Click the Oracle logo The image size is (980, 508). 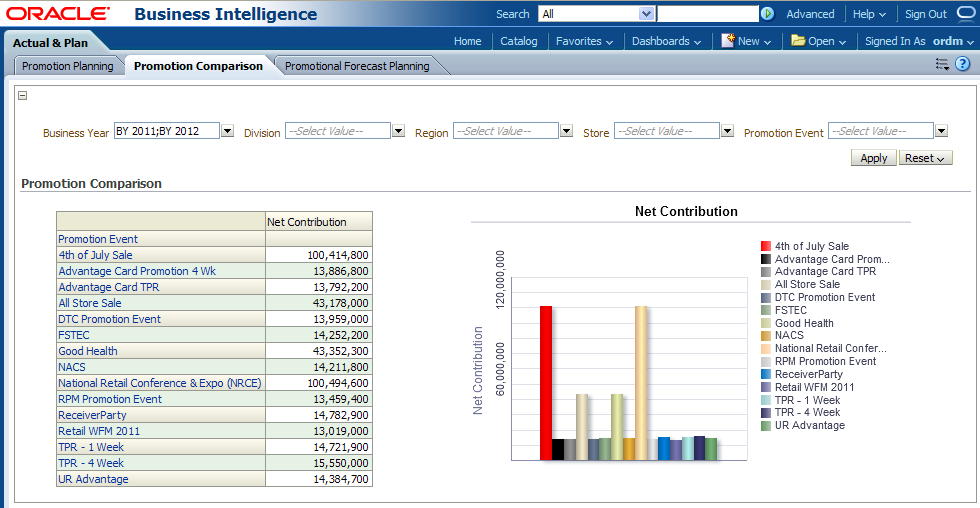tap(58, 14)
